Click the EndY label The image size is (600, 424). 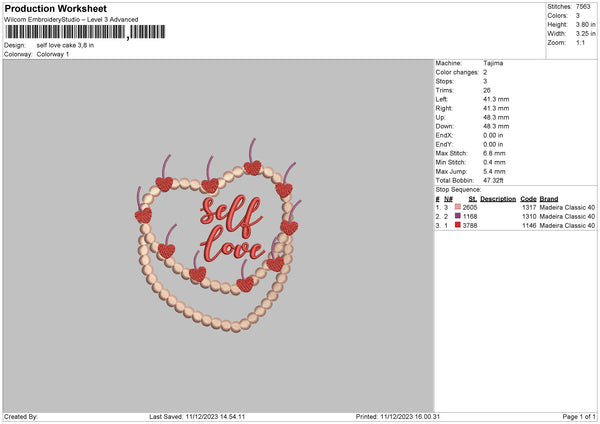[444, 145]
